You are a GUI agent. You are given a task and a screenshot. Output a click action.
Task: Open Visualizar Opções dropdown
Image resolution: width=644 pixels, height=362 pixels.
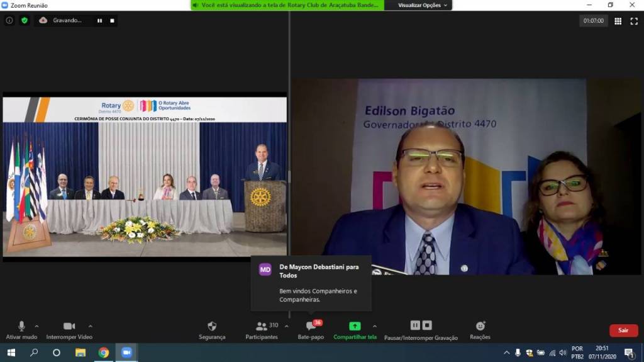tap(423, 5)
